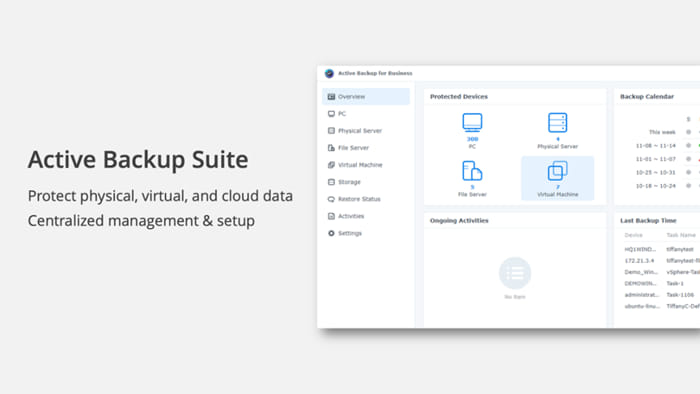
Task: Click the Last Backup Time panel title
Action: coord(648,220)
